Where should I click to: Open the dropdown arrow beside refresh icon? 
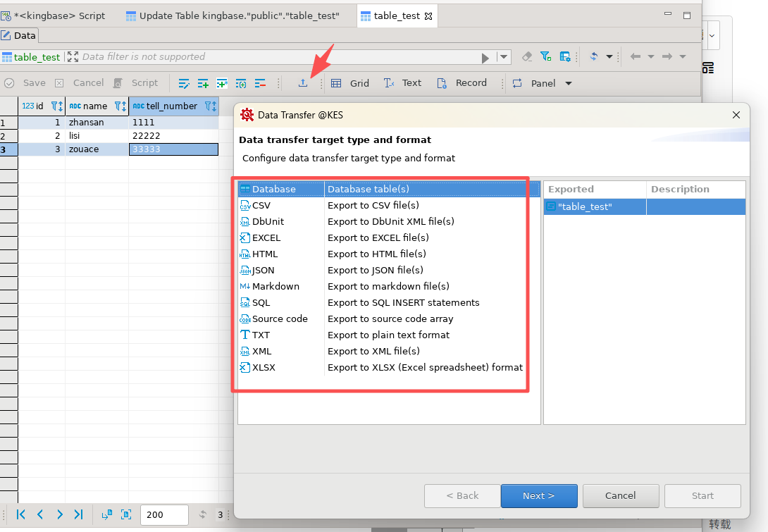[x=609, y=56]
